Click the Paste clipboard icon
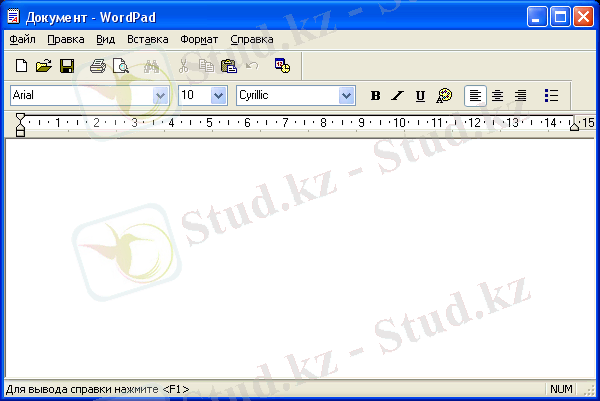Screen dimensions: 600x401 pyautogui.click(x=229, y=66)
